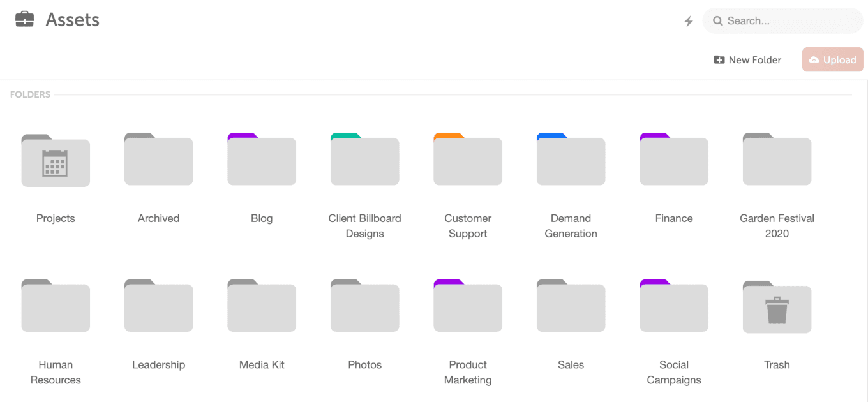Open the purple Blog folder
The width and height of the screenshot is (868, 402).
[x=262, y=161]
